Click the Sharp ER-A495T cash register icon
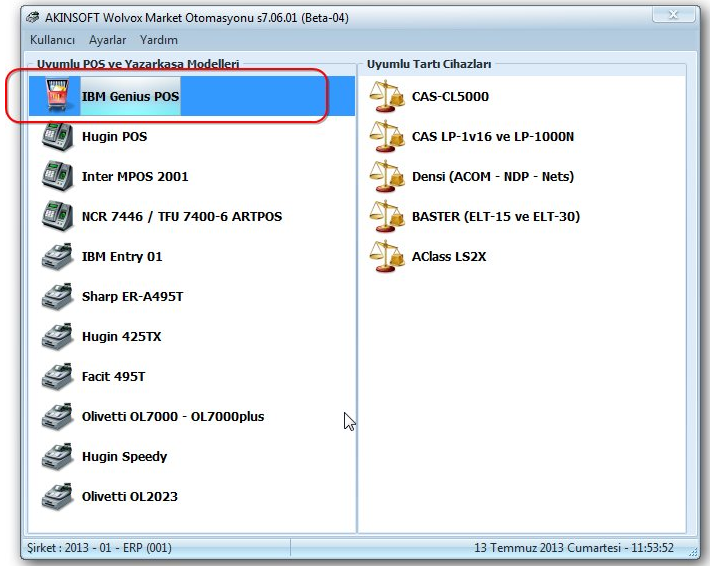 tap(58, 296)
